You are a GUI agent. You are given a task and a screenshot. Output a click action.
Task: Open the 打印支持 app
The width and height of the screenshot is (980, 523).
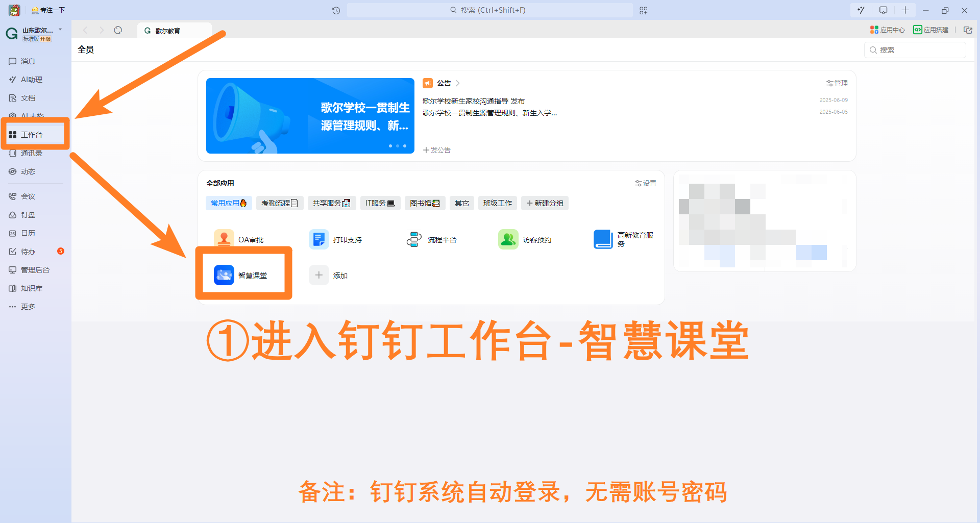[x=335, y=239]
